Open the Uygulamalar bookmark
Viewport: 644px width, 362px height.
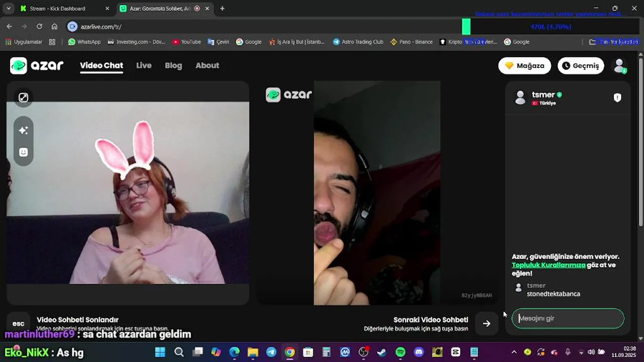24,42
